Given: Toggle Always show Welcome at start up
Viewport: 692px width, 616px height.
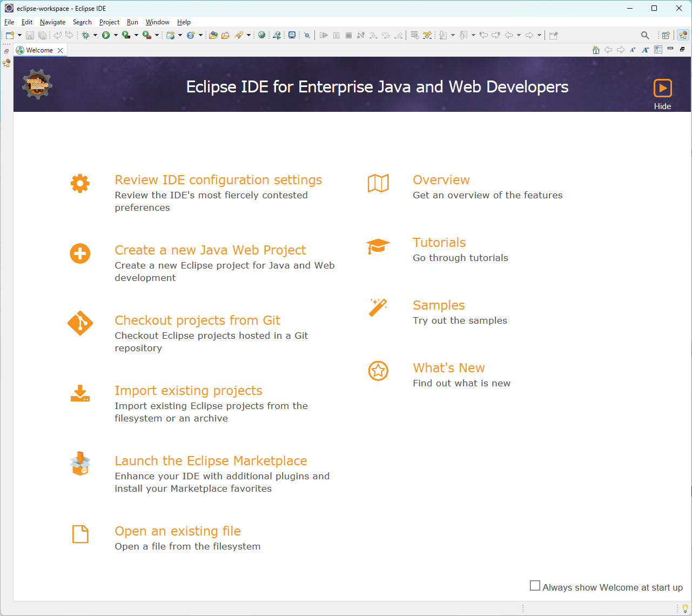Looking at the screenshot, I should [535, 586].
